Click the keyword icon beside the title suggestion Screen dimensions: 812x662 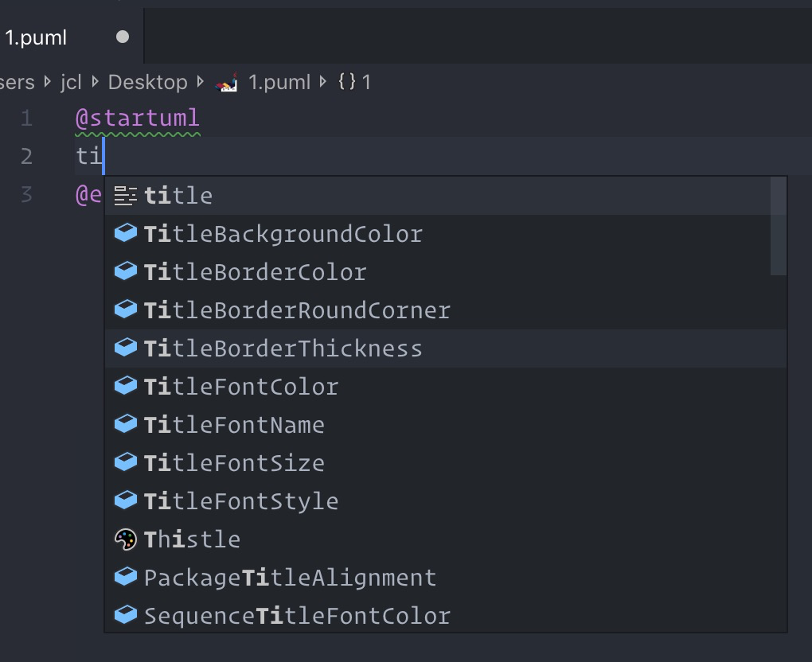pyautogui.click(x=125, y=194)
